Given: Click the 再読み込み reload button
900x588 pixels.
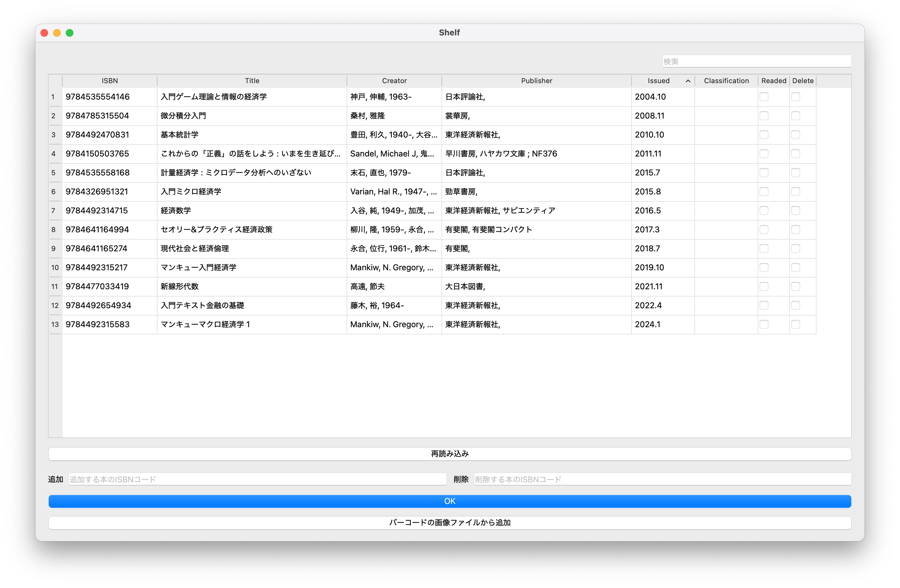Looking at the screenshot, I should (x=449, y=453).
